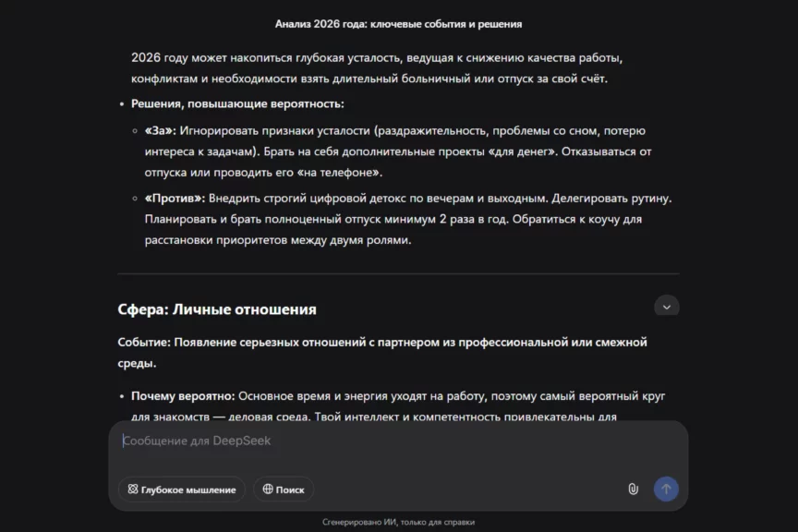Click the bold Почему вероятно: label
798x532 pixels.
coord(183,396)
